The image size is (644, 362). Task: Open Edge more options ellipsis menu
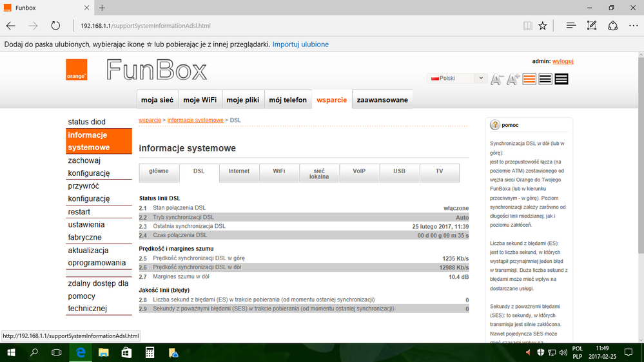[x=634, y=26]
